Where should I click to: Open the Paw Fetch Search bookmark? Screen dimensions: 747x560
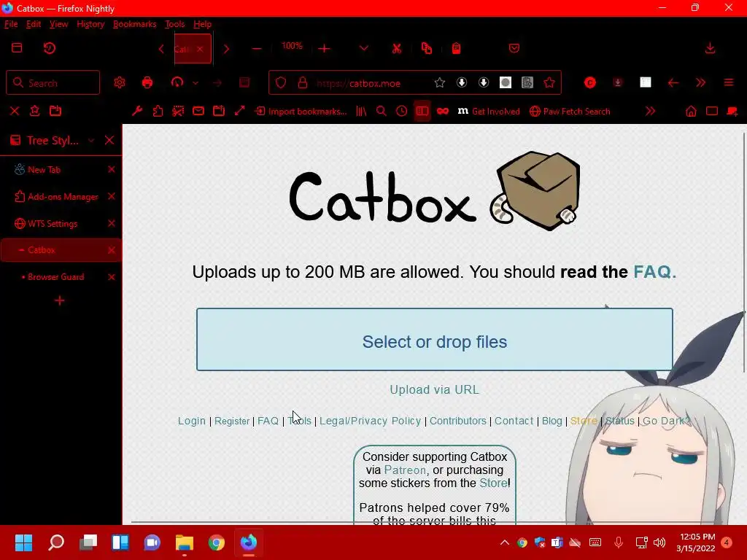point(570,112)
